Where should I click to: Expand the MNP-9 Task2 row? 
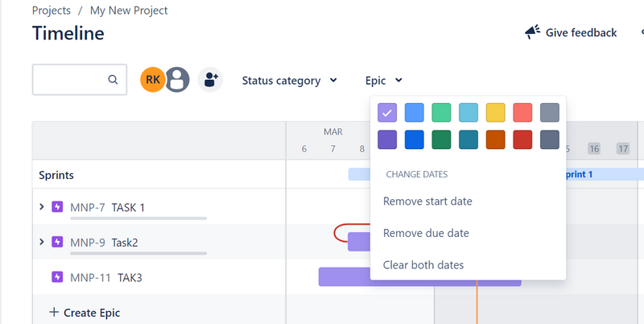(x=42, y=242)
